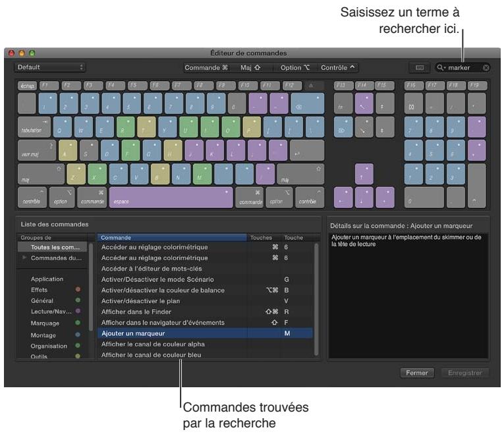
Task: Click the Z key on virtual keyboard
Action: 76,174
